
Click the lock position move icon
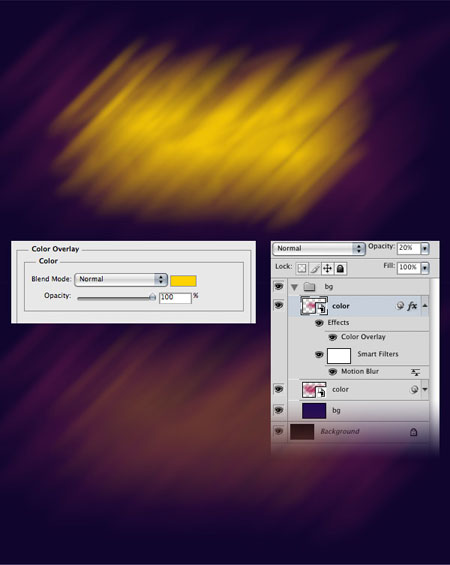click(x=327, y=268)
